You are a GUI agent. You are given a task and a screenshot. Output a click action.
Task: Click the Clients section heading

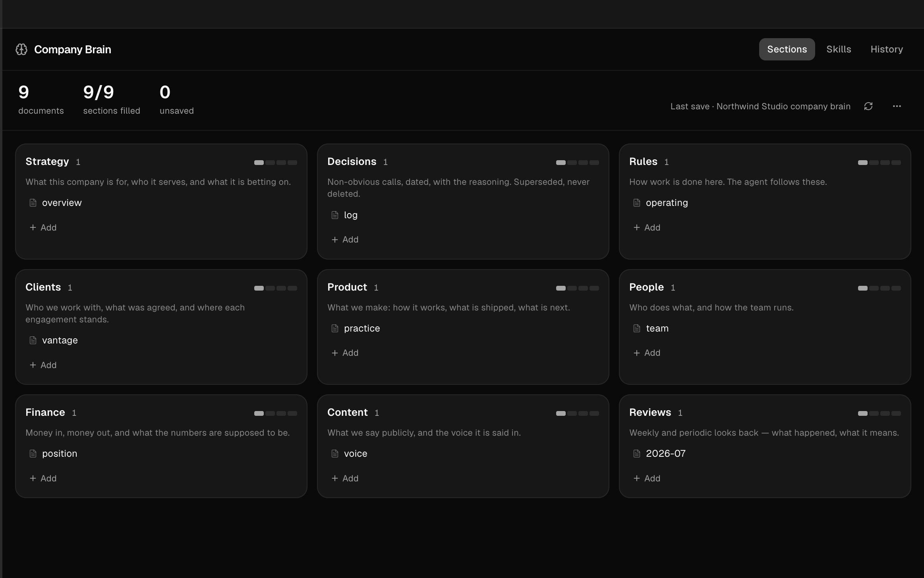pyautogui.click(x=43, y=287)
